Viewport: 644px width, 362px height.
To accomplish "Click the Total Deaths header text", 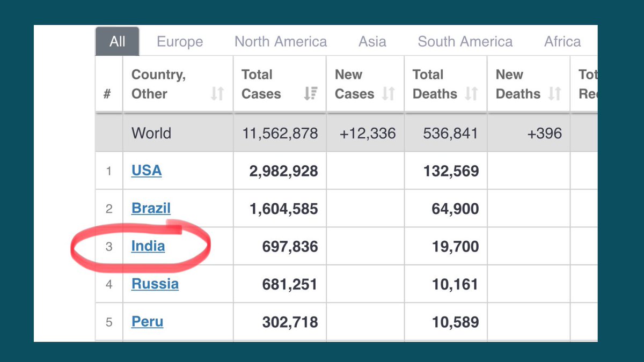I will click(x=435, y=84).
